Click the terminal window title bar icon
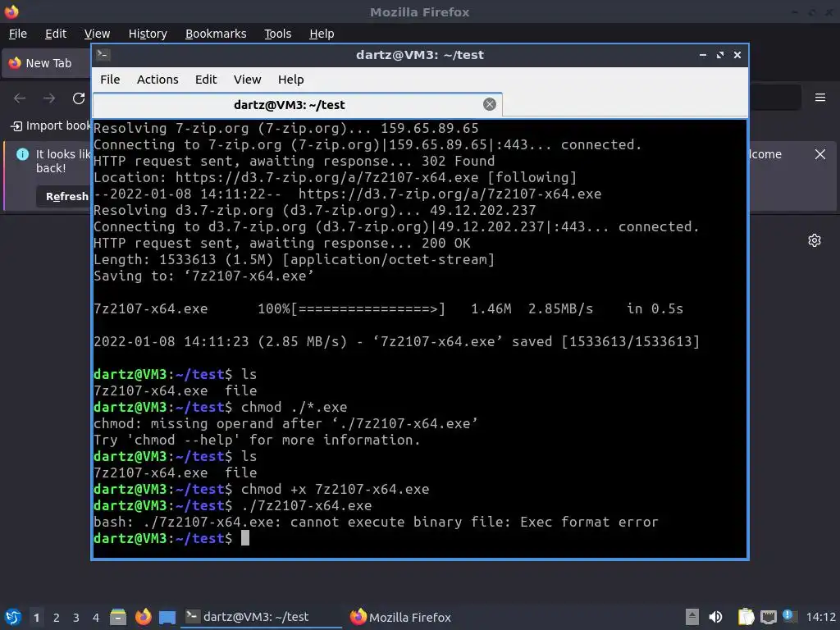 tap(103, 55)
